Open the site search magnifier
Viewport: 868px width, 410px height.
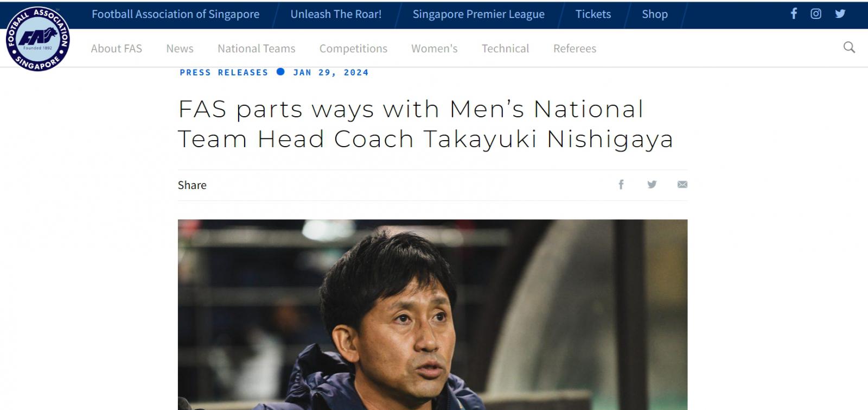[x=849, y=47]
